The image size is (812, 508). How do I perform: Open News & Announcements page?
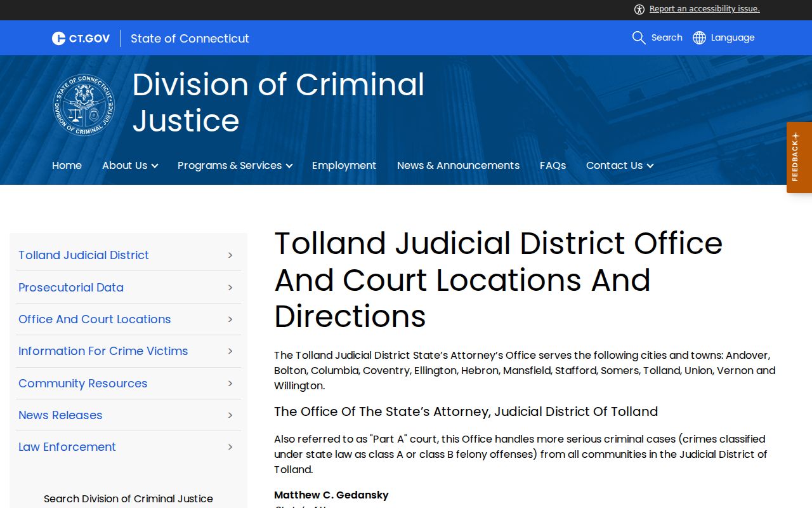[458, 165]
